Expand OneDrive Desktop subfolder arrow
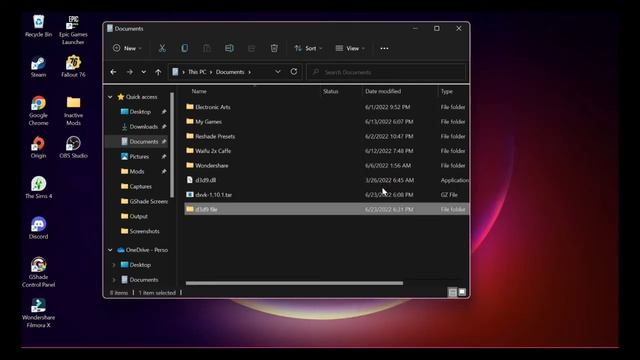Screen dimensions: 640x360 114,265
